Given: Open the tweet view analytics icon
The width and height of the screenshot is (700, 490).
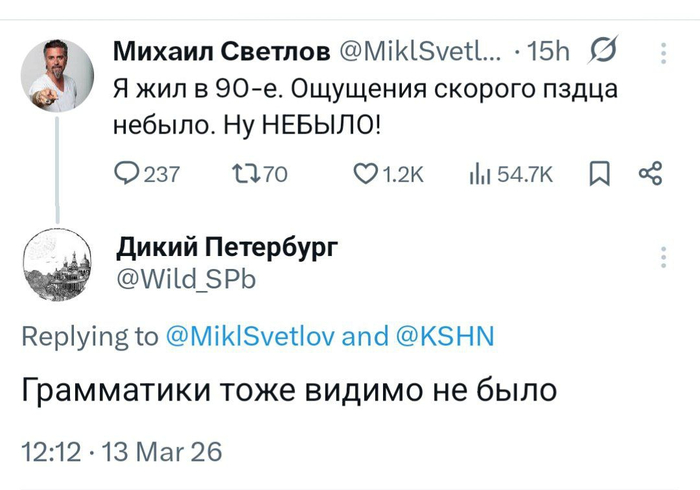Looking at the screenshot, I should (479, 174).
